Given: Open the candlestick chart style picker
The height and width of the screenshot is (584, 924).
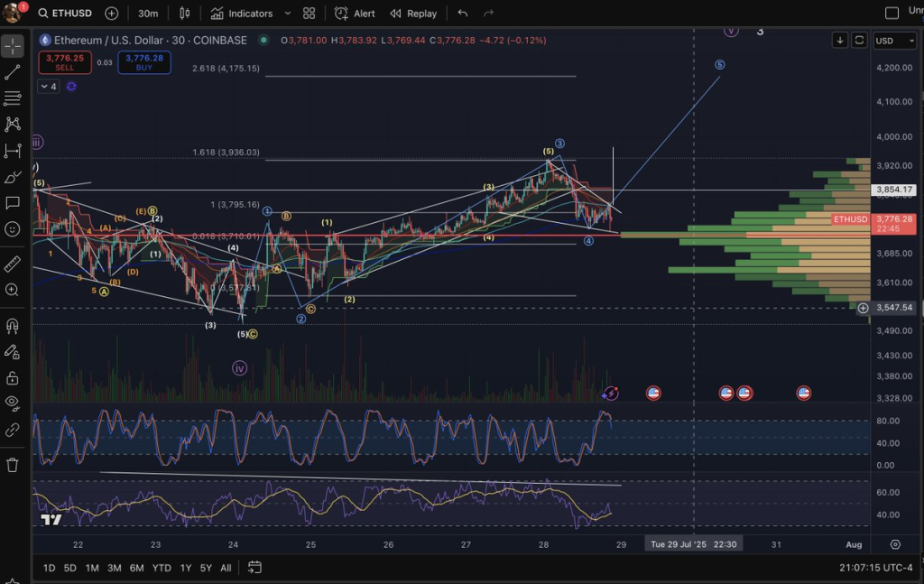Looking at the screenshot, I should [185, 14].
